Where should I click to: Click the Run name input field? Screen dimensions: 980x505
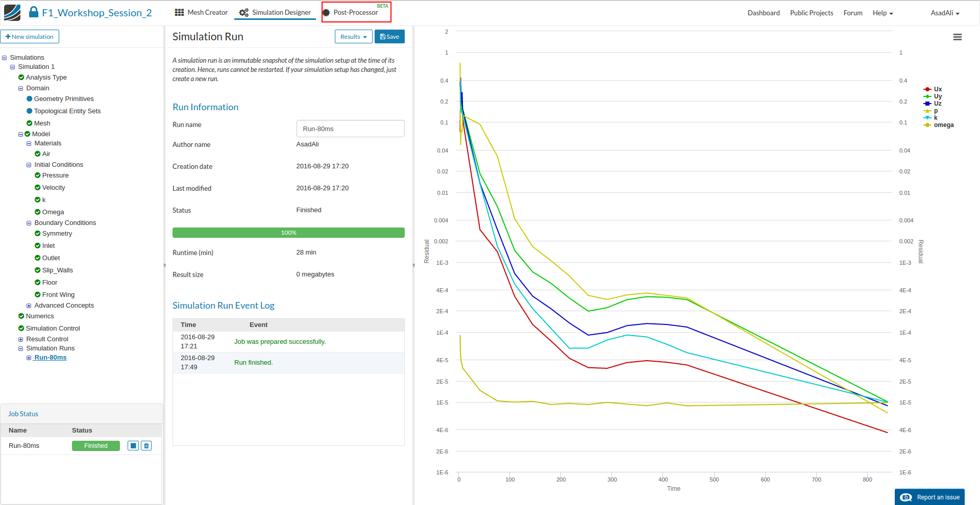(350, 129)
